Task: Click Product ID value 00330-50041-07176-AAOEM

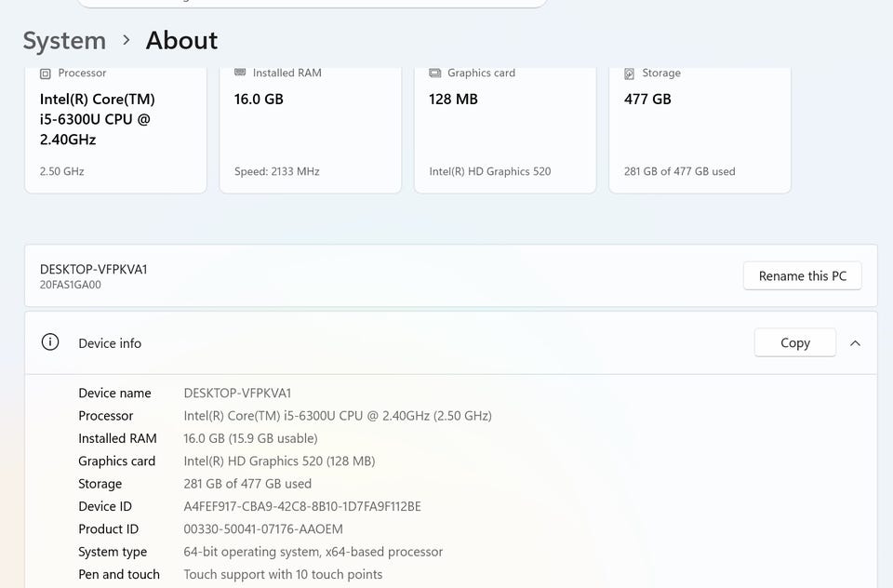Action: pos(263,529)
